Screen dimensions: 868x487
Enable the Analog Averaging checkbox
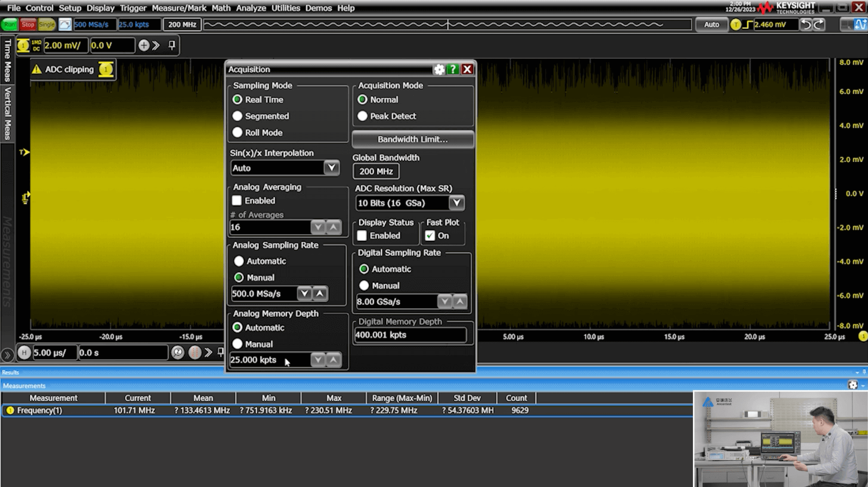[x=237, y=201]
